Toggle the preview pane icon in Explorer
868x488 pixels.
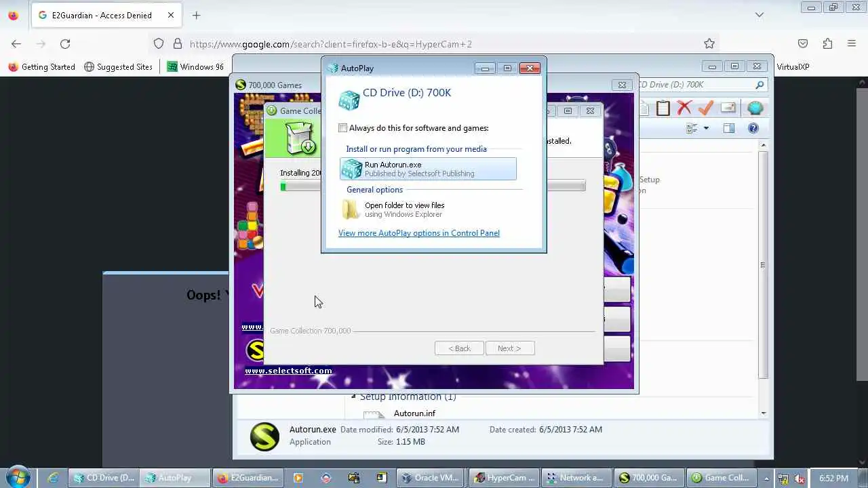pos(729,128)
